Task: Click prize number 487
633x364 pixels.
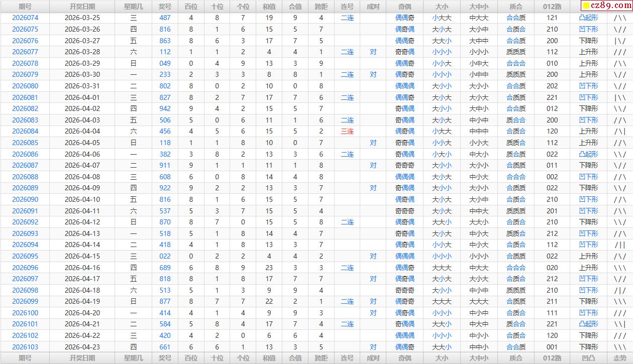Action: point(165,18)
